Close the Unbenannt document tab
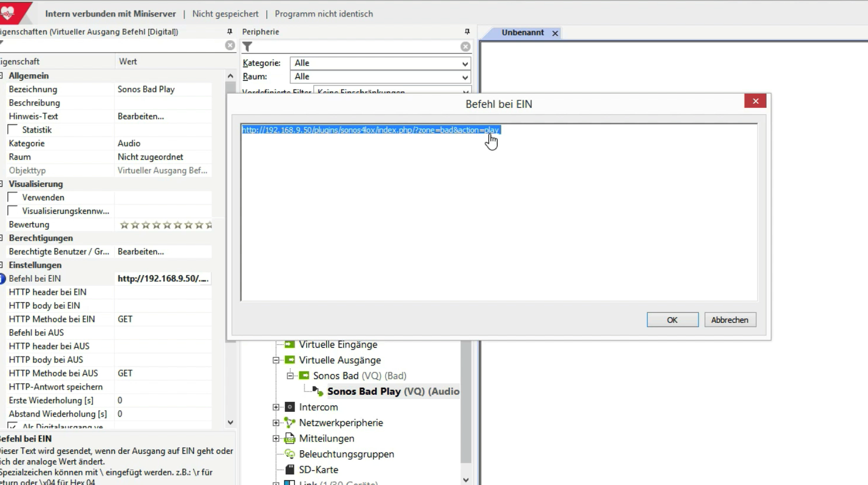868x485 pixels. click(x=555, y=33)
